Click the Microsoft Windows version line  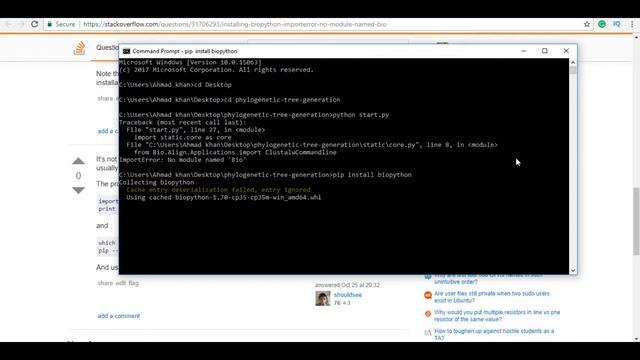click(x=190, y=62)
